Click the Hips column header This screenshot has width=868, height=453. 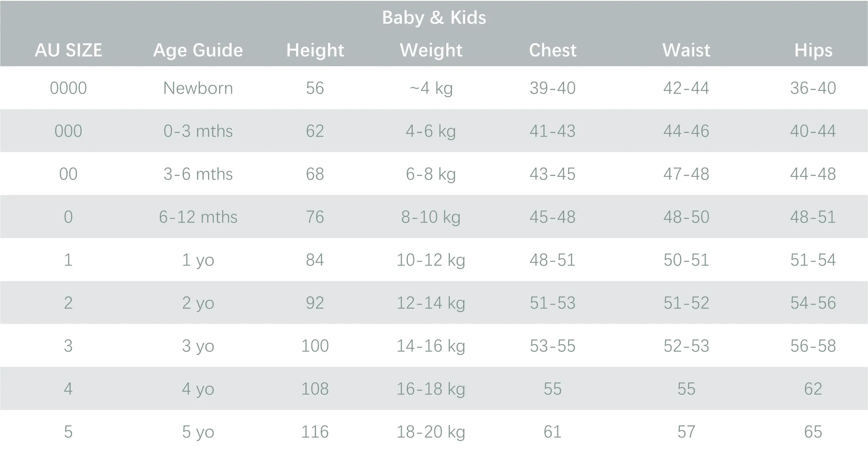813,50
